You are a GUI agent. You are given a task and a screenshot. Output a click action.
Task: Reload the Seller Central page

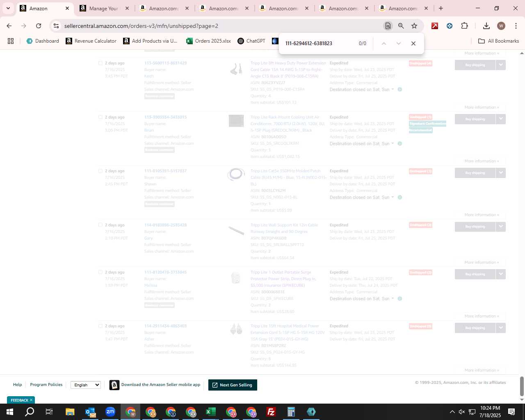[39, 26]
